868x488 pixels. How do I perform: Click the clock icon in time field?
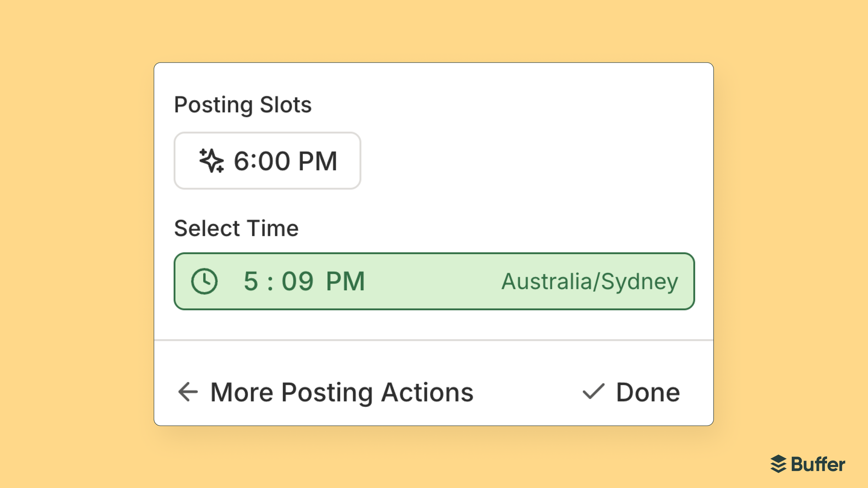coord(204,281)
